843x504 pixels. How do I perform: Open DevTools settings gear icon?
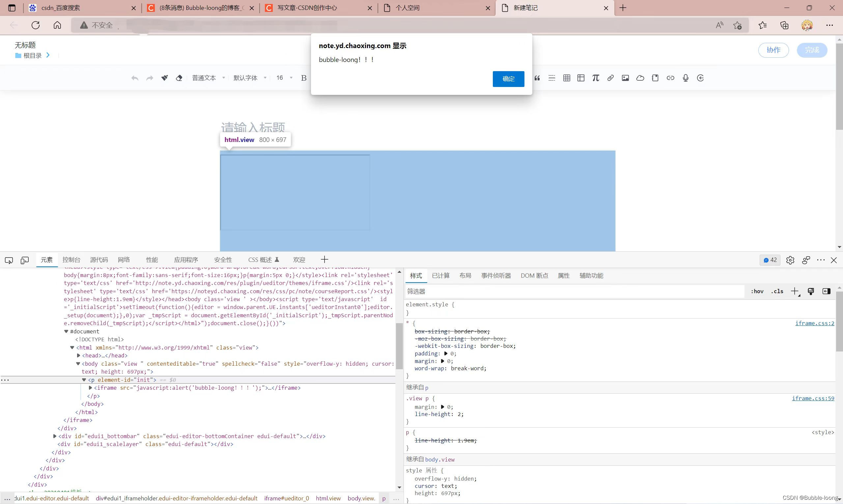tap(790, 260)
